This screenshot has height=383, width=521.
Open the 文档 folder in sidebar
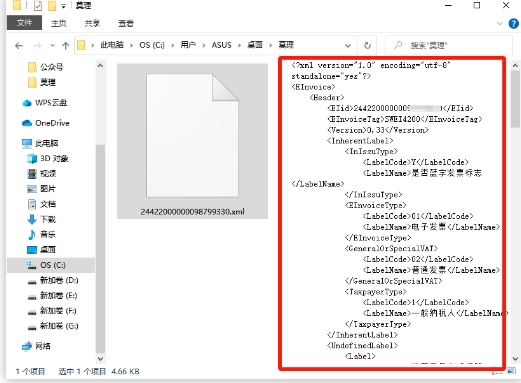click(x=41, y=204)
